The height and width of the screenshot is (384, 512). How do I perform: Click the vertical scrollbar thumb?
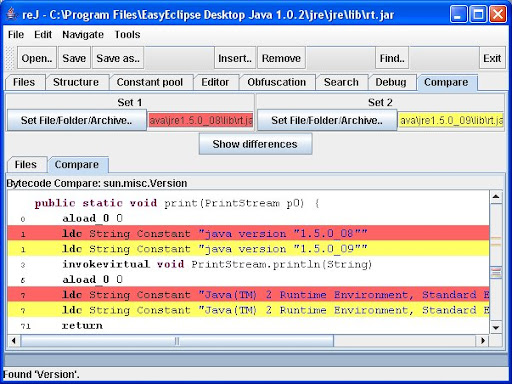click(x=496, y=272)
